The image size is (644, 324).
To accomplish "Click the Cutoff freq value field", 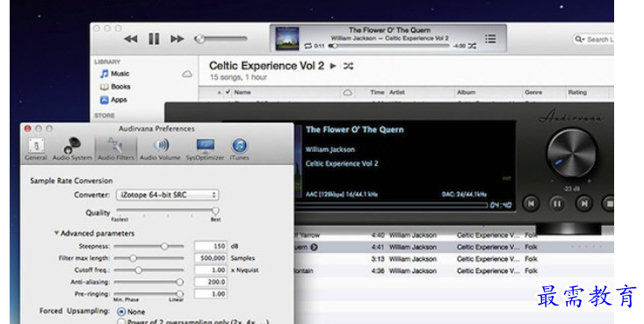I will click(x=210, y=270).
